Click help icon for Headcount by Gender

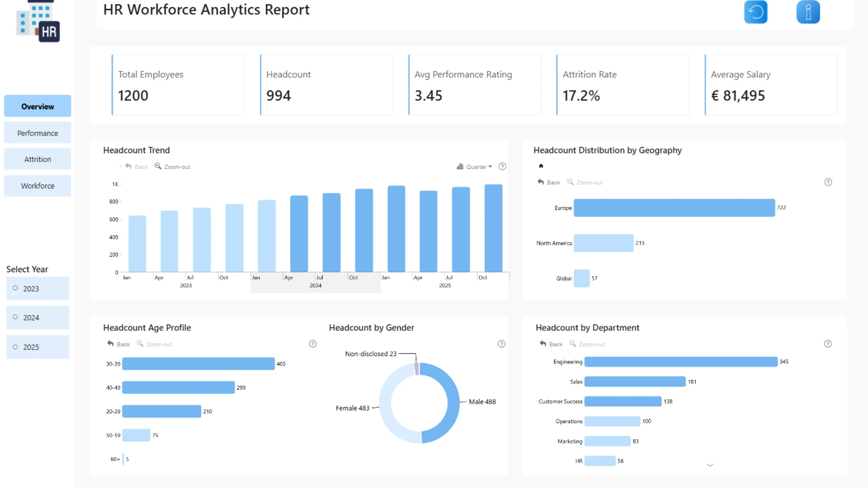501,344
